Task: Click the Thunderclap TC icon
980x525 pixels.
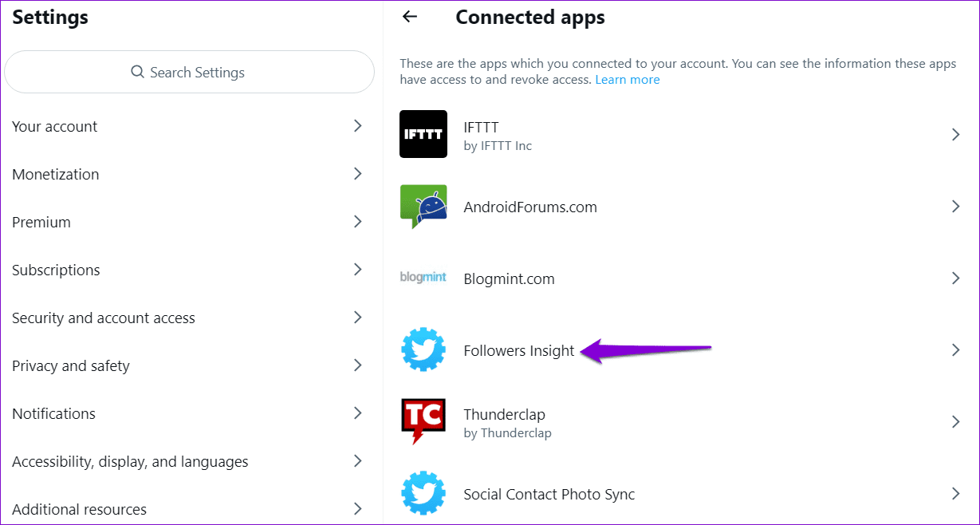Action: (x=423, y=421)
